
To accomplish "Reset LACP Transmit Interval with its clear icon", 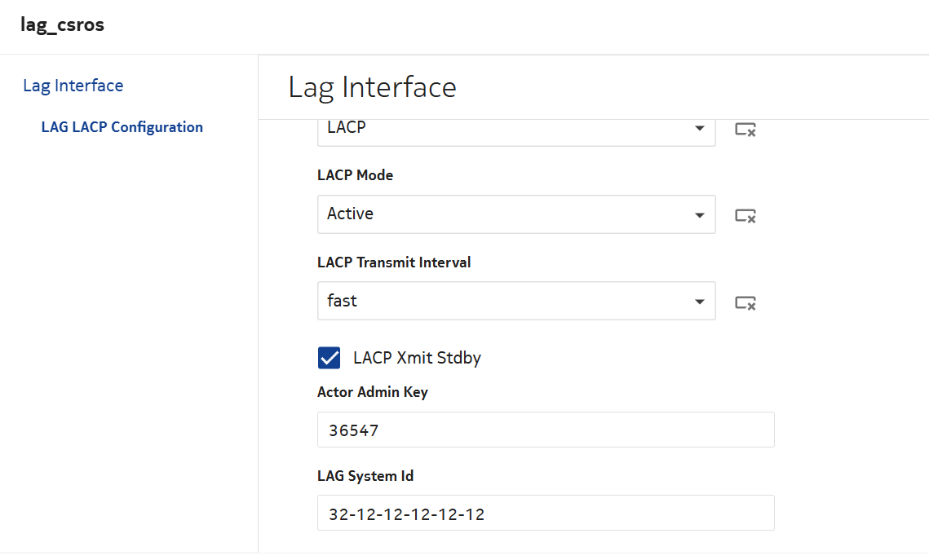I will (745, 302).
